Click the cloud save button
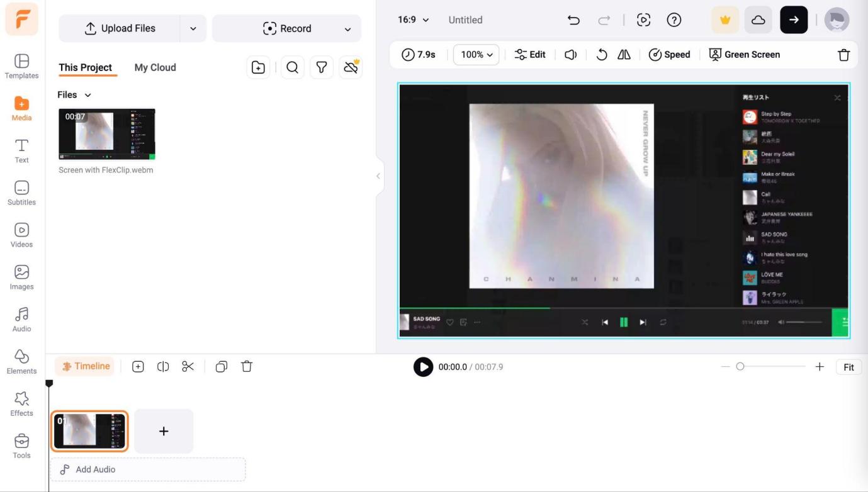 pos(758,20)
